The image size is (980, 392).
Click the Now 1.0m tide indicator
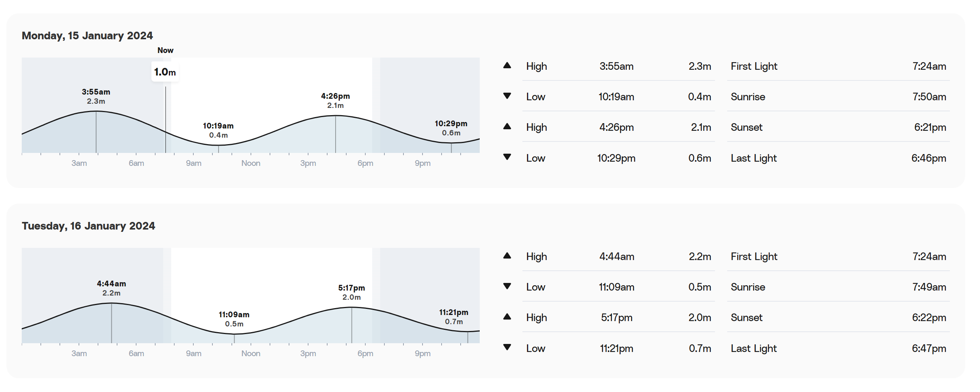[x=165, y=72]
